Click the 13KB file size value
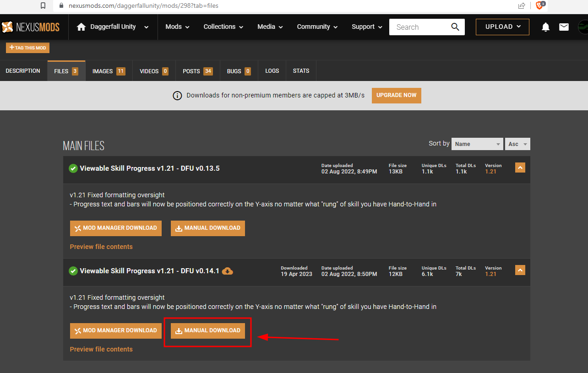 [x=396, y=172]
